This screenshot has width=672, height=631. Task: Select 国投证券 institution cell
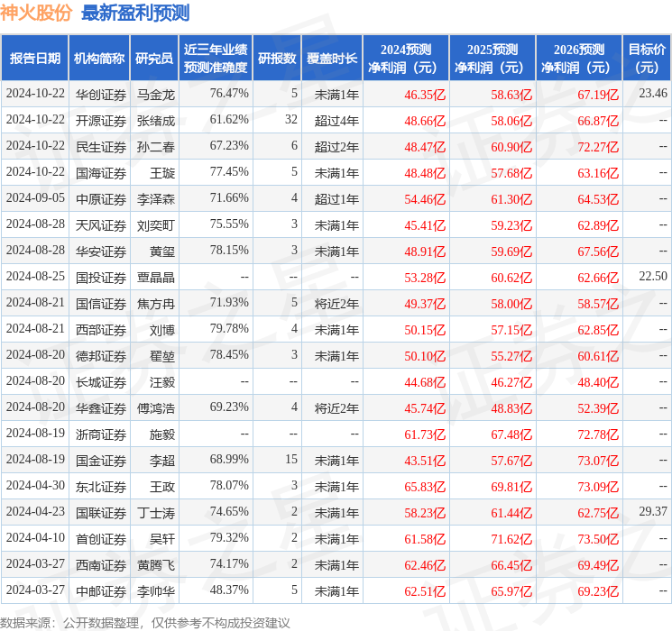click(101, 277)
